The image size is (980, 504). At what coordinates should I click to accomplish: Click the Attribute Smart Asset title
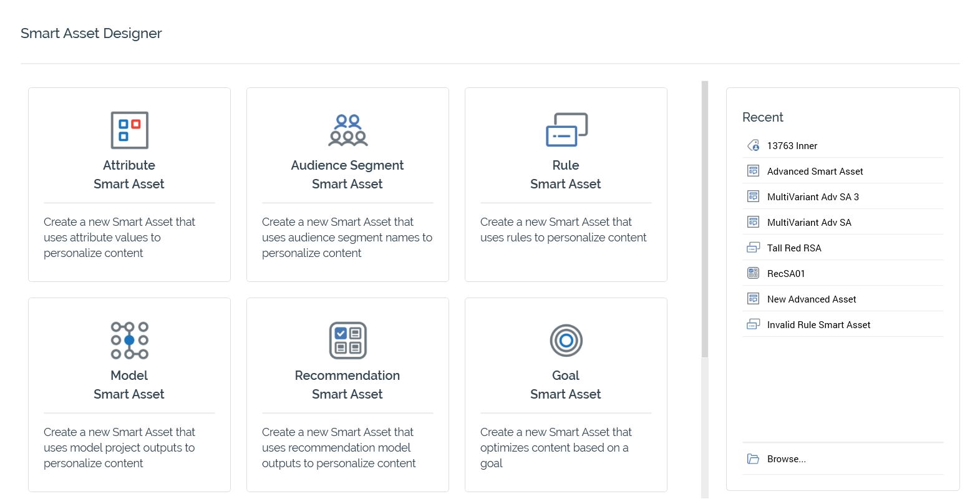click(129, 175)
